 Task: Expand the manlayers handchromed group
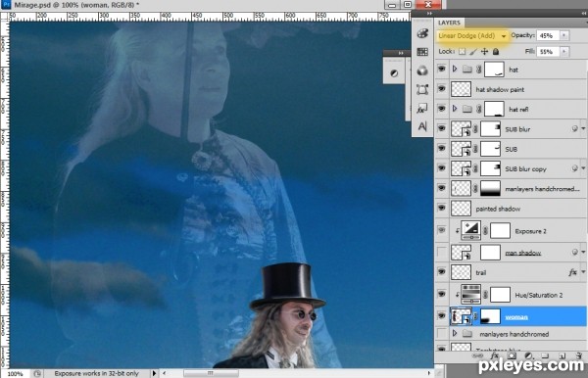[x=455, y=333]
